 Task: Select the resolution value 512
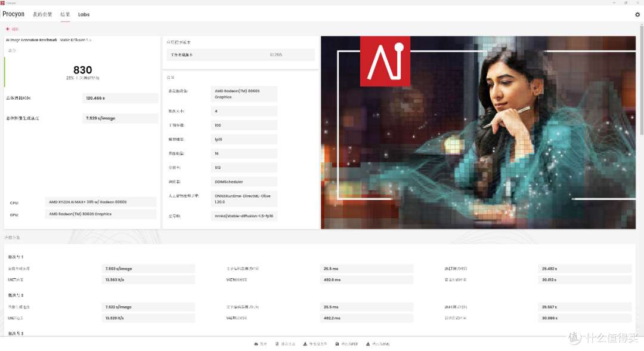(244, 168)
